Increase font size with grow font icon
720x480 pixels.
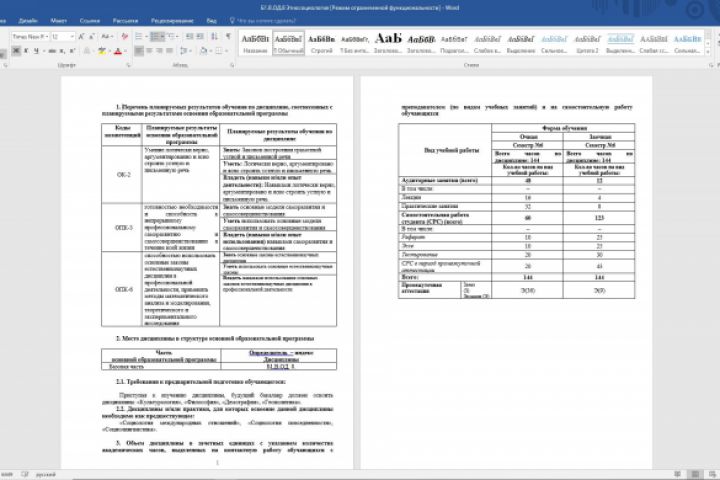pos(81,36)
